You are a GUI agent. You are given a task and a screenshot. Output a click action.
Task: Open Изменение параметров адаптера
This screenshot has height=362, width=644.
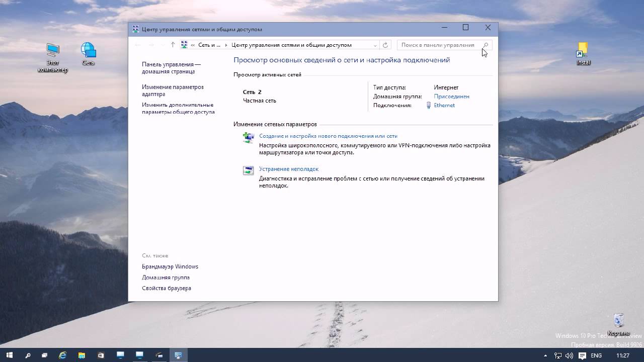(x=173, y=90)
